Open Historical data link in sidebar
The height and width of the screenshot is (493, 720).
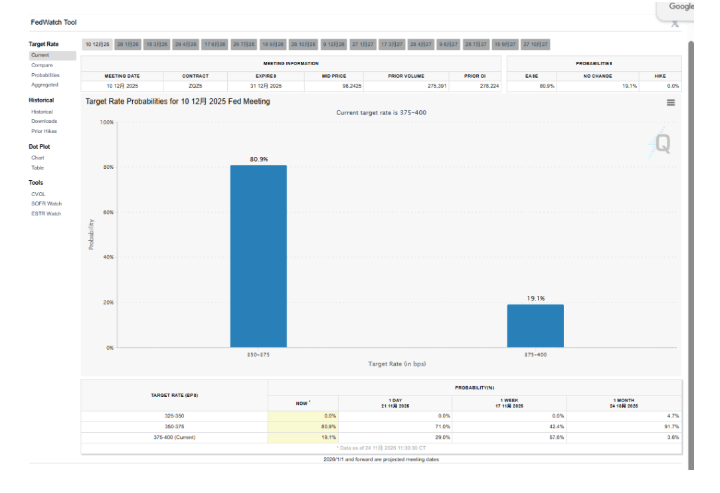point(42,112)
